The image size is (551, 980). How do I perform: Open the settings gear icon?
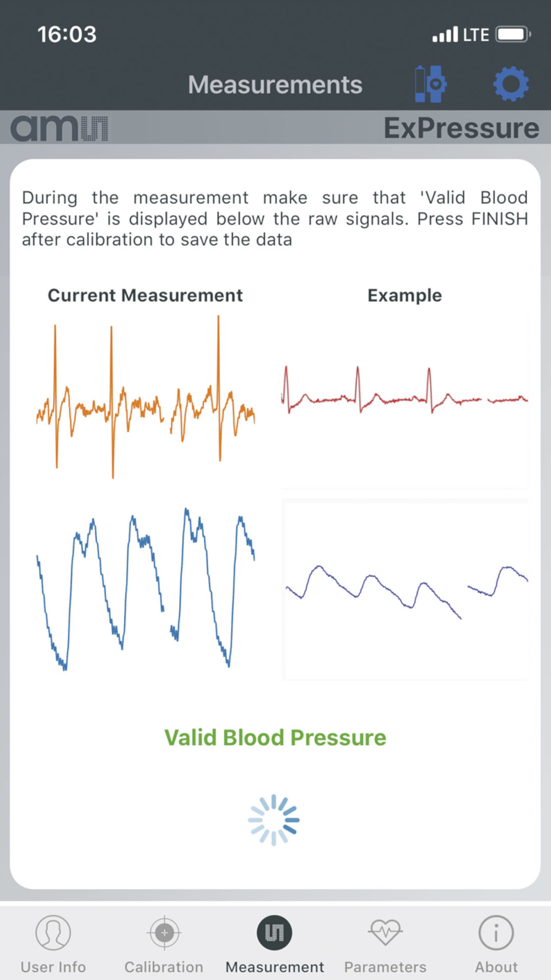(511, 84)
